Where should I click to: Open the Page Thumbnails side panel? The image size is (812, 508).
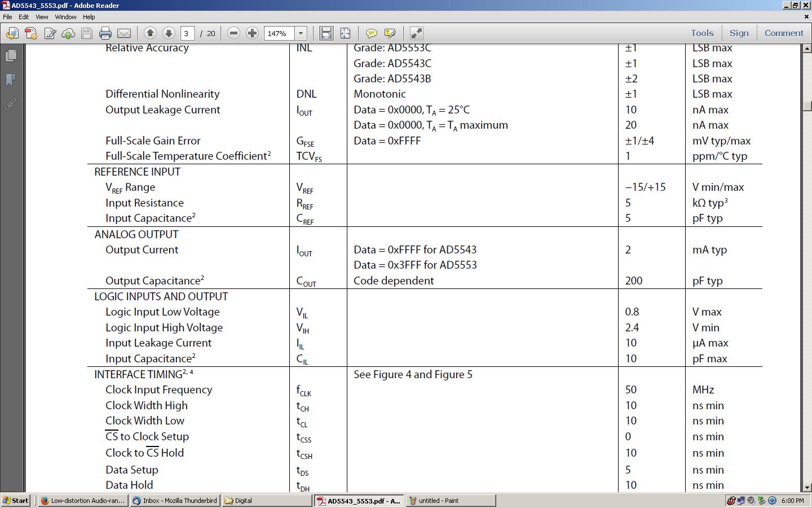point(11,55)
